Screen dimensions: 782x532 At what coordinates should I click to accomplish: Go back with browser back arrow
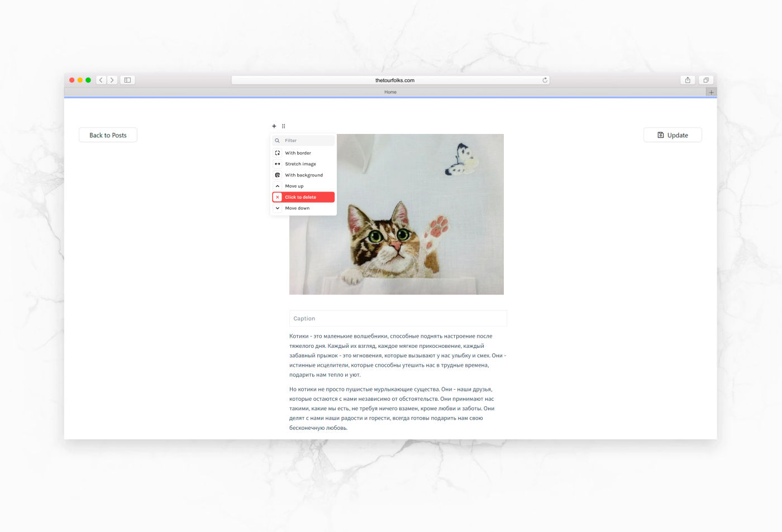tap(101, 80)
